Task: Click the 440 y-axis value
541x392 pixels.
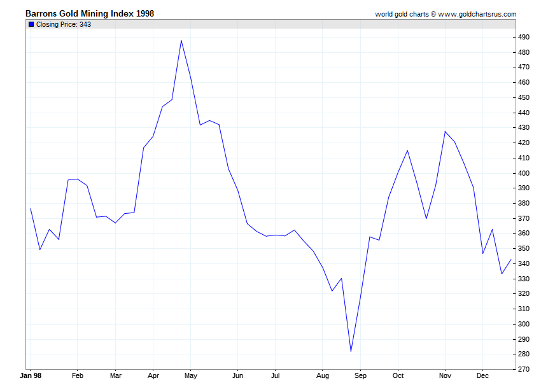Action: pyautogui.click(x=524, y=113)
